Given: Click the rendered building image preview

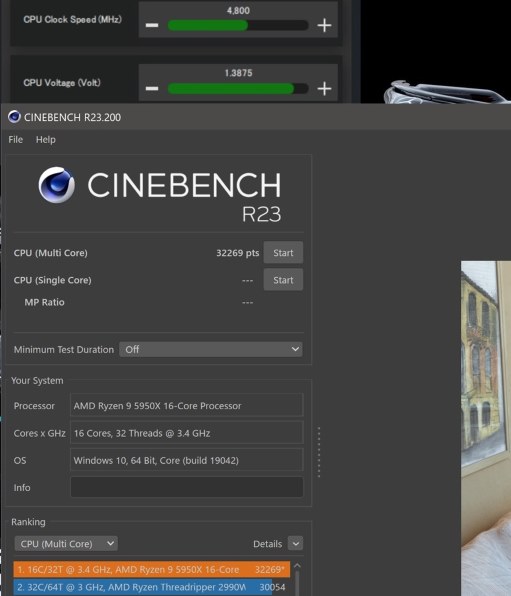Looking at the screenshot, I should tap(486, 428).
